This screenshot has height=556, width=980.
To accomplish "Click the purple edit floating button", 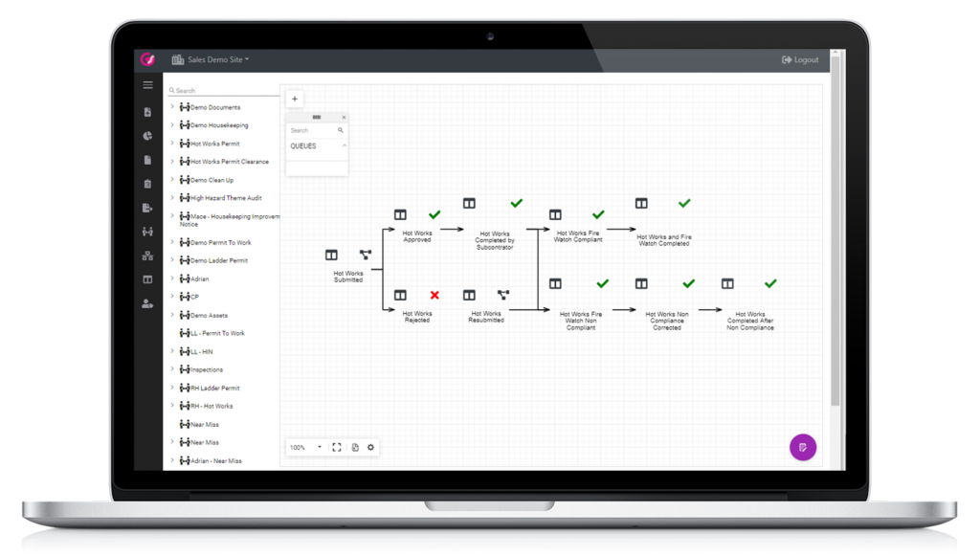I will click(802, 447).
